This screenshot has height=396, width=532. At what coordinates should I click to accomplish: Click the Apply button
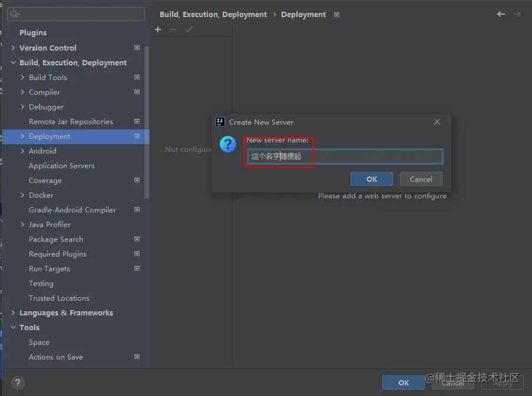click(503, 383)
